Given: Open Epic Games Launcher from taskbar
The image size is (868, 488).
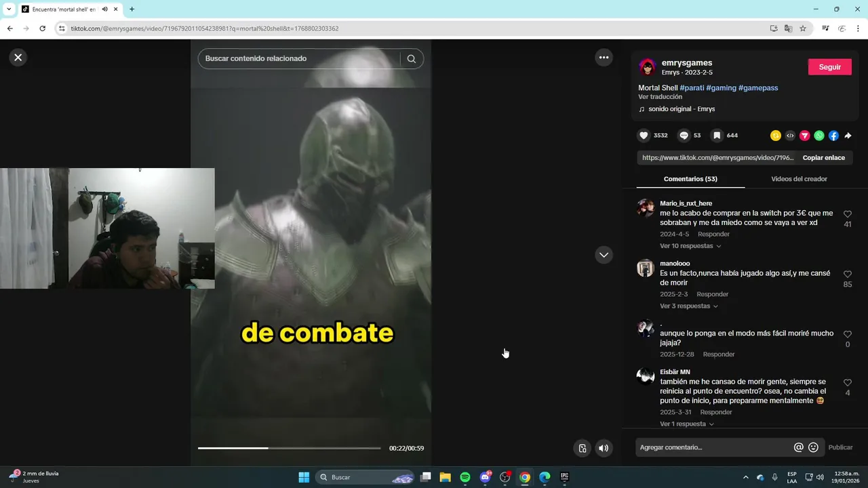Looking at the screenshot, I should (564, 477).
